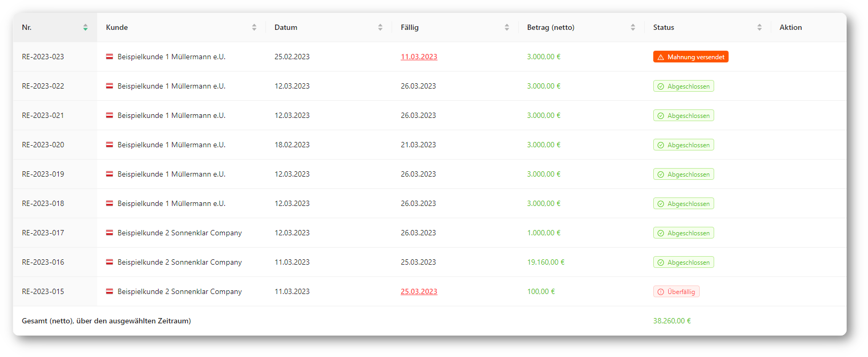Sort rows by Status column

(x=759, y=27)
